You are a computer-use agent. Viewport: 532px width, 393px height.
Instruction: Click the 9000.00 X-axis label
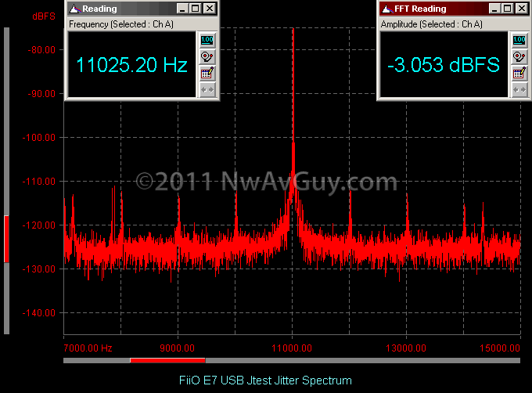(x=177, y=348)
